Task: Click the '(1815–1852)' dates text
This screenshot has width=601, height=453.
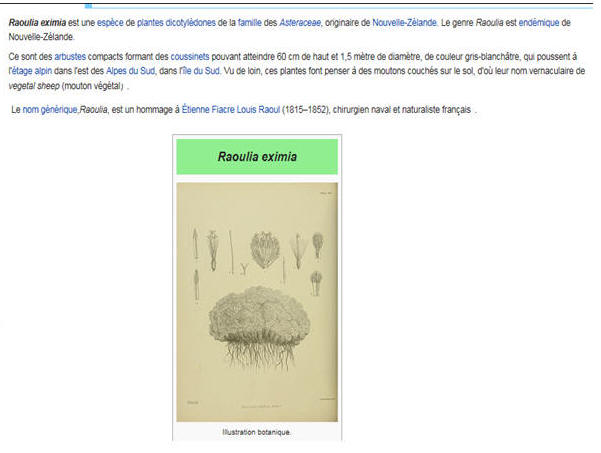Action: pyautogui.click(x=310, y=109)
